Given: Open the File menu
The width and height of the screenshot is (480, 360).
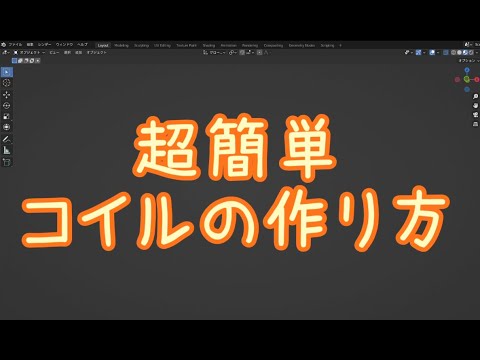Looking at the screenshot, I should coord(15,45).
